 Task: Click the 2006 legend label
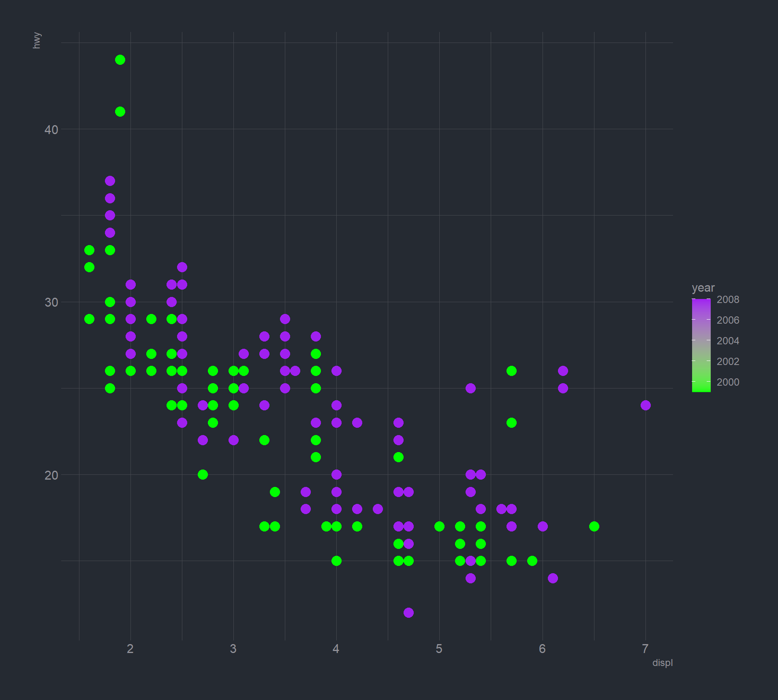click(728, 320)
